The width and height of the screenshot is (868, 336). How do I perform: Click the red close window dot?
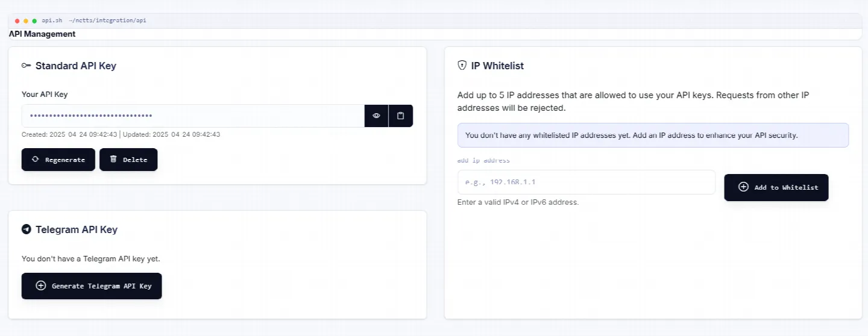point(17,20)
